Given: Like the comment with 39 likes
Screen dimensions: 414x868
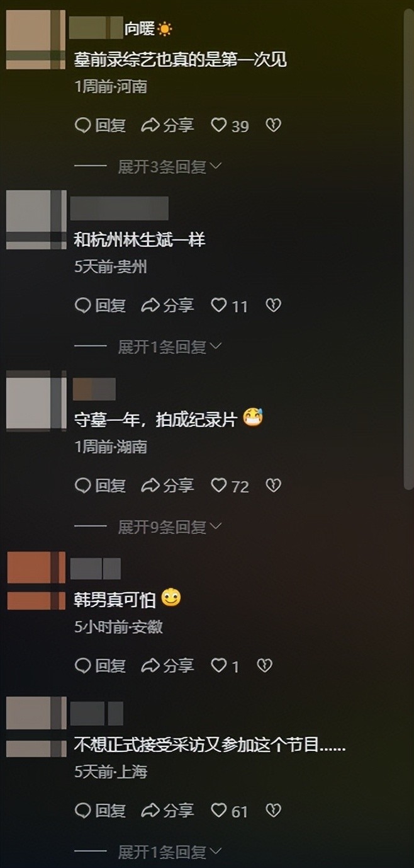Looking at the screenshot, I should tap(218, 125).
